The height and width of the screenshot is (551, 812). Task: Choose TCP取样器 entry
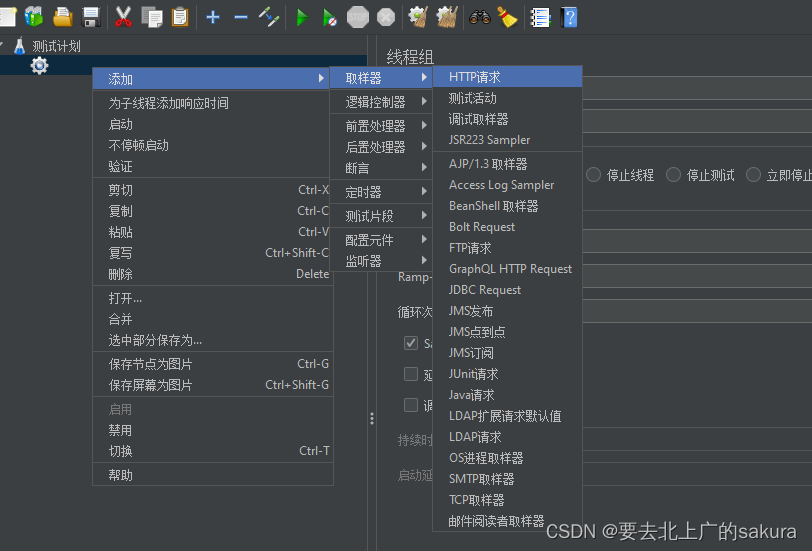pos(508,500)
